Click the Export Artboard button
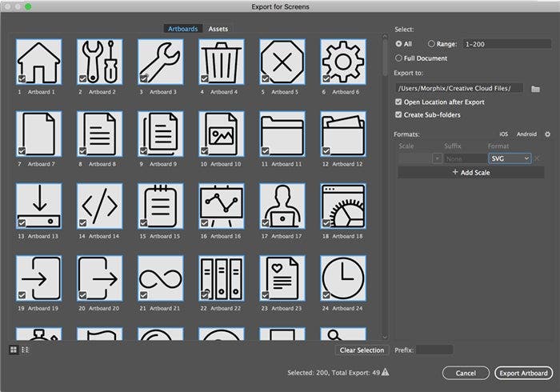This screenshot has height=392, width=560. pyautogui.click(x=522, y=373)
